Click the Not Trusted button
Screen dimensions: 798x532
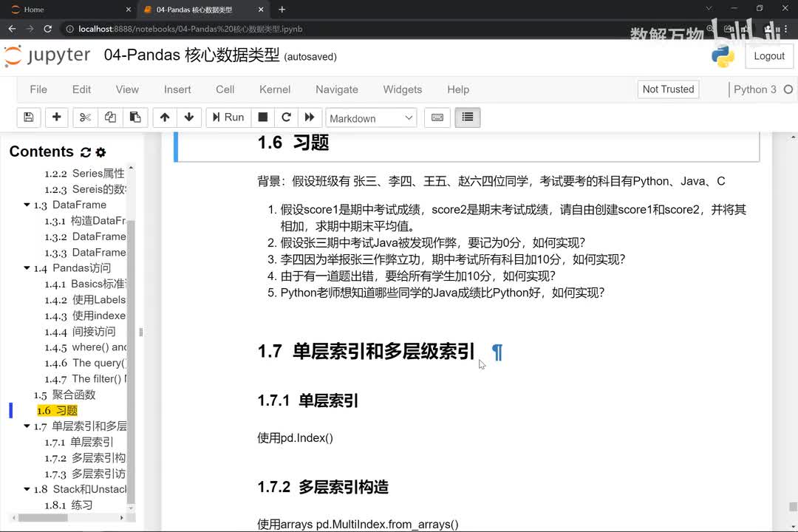(x=668, y=89)
